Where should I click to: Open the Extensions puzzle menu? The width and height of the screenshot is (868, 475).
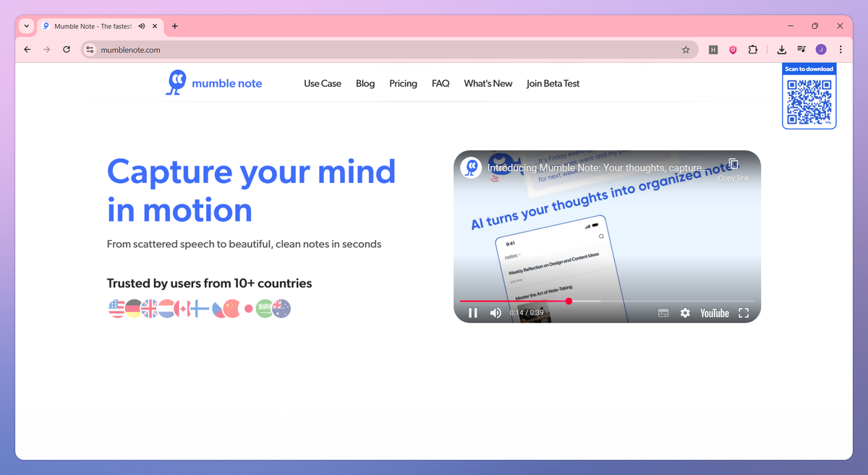[x=753, y=50]
